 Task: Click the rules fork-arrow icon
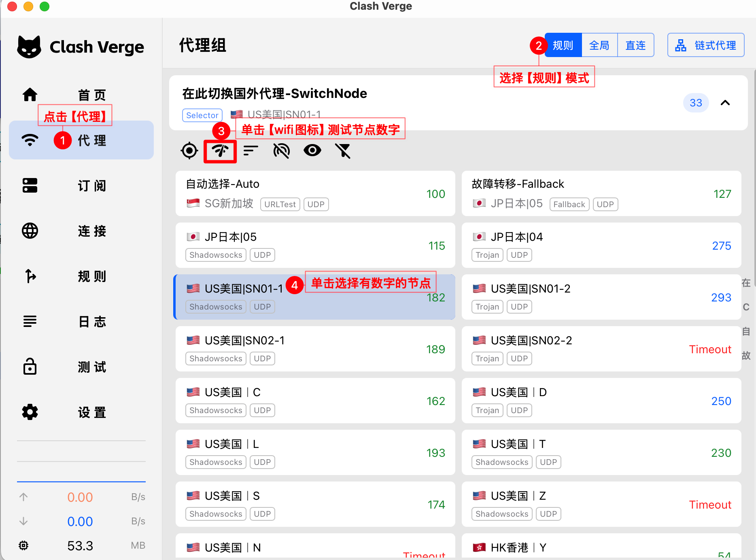click(30, 276)
